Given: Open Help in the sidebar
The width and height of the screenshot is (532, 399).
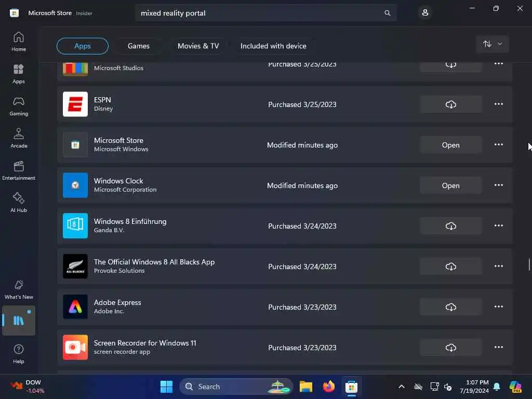Looking at the screenshot, I should pyautogui.click(x=19, y=354).
